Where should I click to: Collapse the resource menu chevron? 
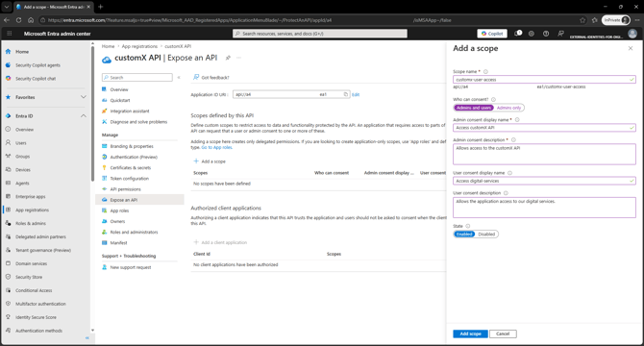tap(179, 78)
